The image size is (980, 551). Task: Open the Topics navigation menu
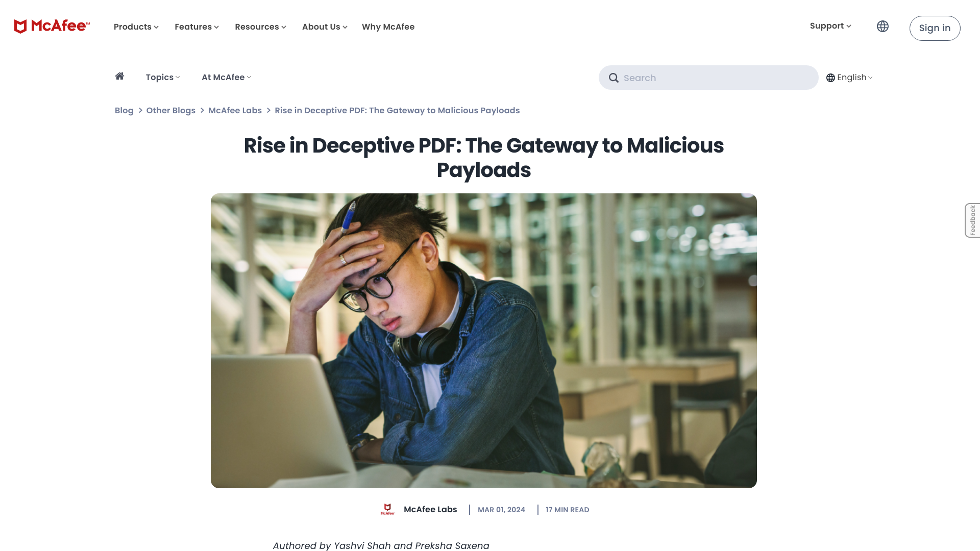point(162,78)
